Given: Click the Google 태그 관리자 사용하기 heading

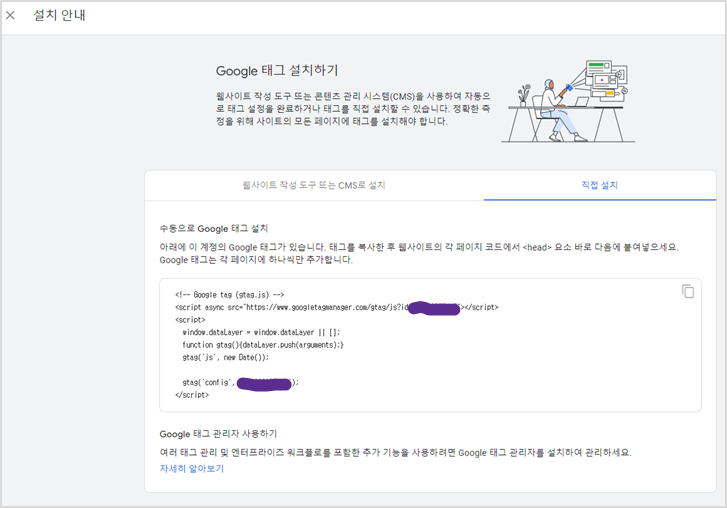Looking at the screenshot, I should pos(218,434).
